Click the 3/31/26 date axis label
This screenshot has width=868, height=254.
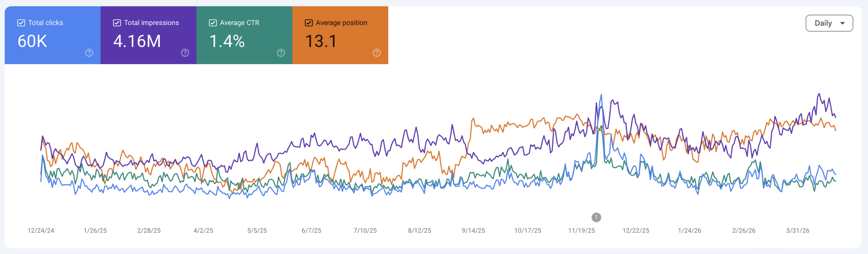[x=797, y=231]
